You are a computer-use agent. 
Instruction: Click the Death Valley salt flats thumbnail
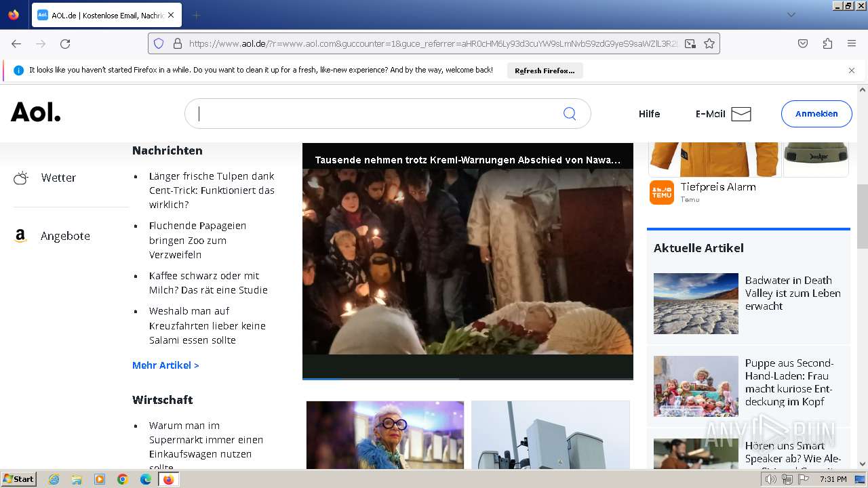point(696,304)
